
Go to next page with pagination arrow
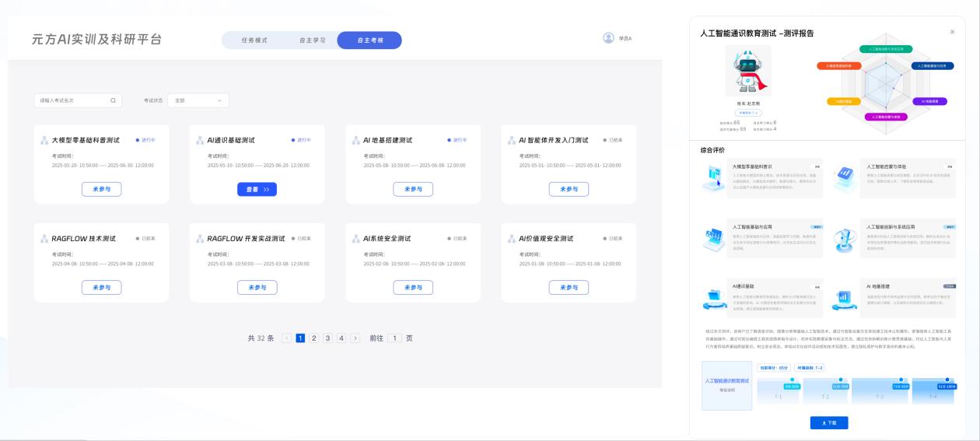[x=355, y=338]
